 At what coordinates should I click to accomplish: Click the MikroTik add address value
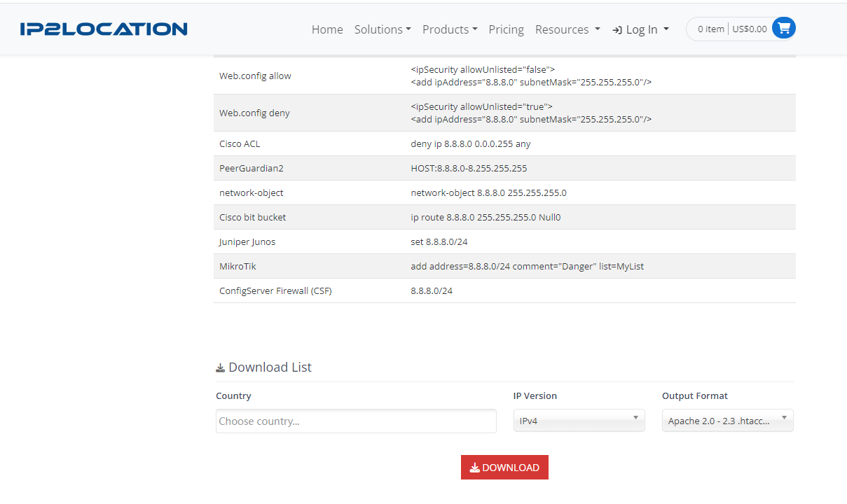pos(527,267)
